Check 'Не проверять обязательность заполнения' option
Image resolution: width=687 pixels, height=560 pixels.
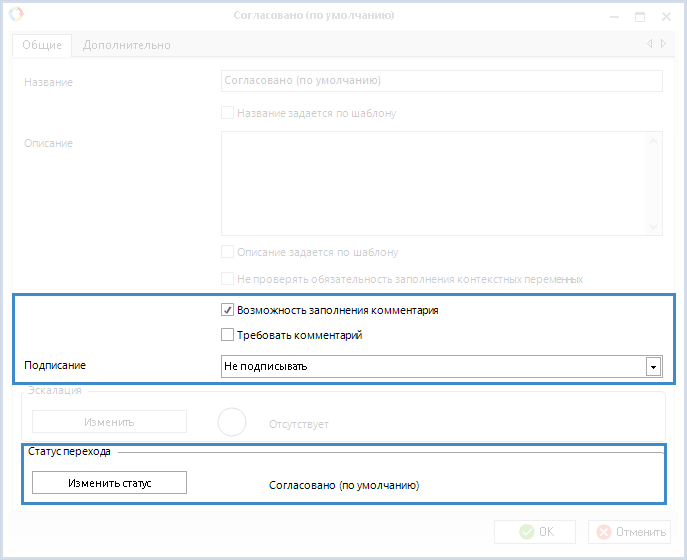[228, 279]
